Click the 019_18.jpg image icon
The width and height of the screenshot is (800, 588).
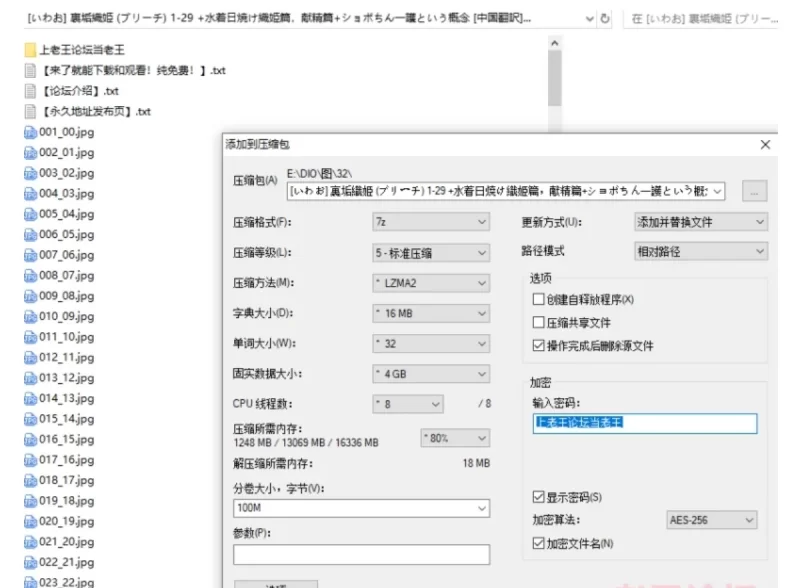click(30, 501)
